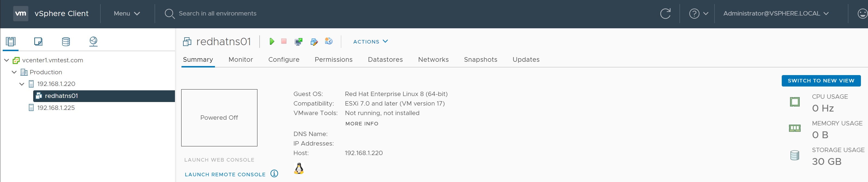Take a snapshot using toolbar icon
The height and width of the screenshot is (182, 868).
(x=328, y=41)
